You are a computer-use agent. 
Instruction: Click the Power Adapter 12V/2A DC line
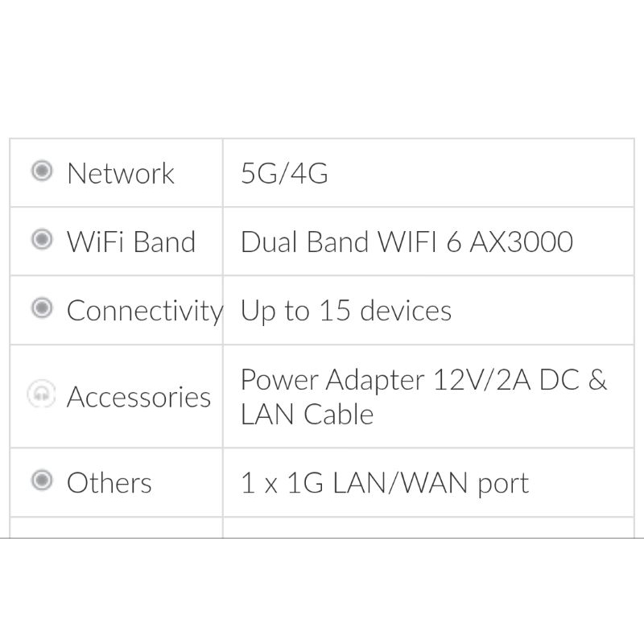[423, 379]
